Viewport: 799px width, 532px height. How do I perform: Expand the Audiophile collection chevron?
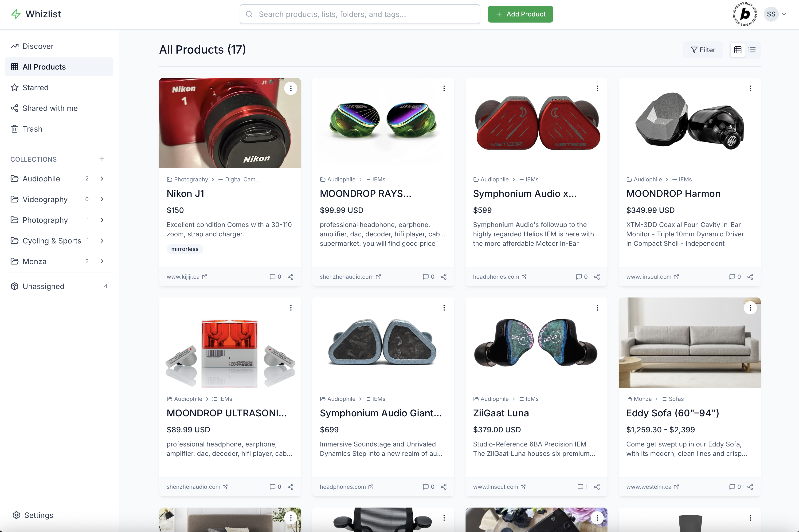[x=102, y=179]
